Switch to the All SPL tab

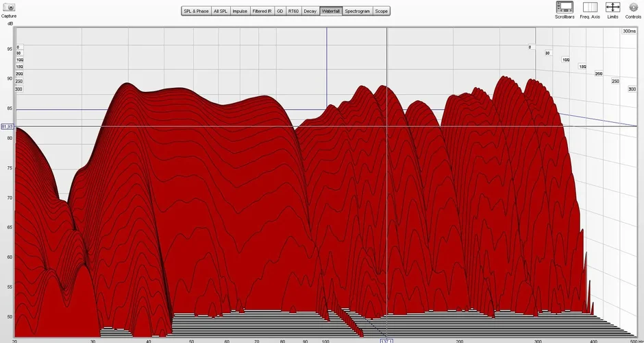tap(221, 11)
